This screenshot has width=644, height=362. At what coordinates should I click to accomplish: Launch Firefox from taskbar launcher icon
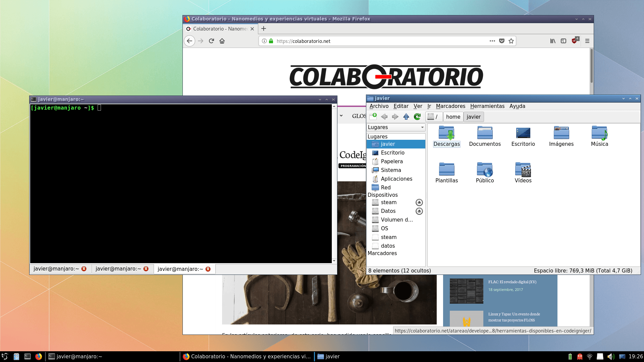[x=39, y=357]
